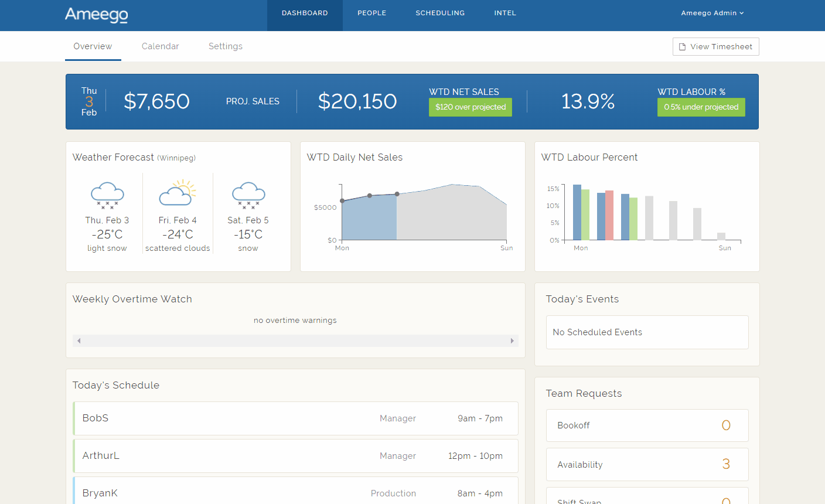Click the right arrow on Overtime Watch scroller

click(513, 340)
